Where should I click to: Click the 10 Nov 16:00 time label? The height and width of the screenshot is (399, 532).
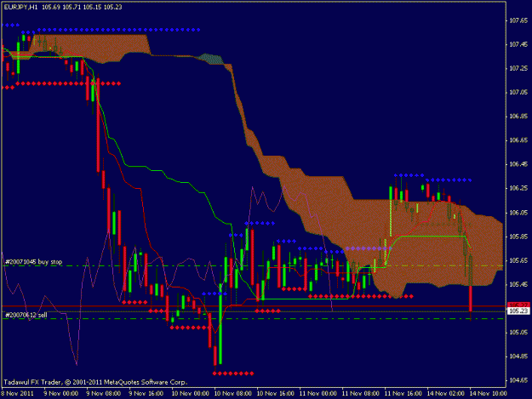(276, 393)
